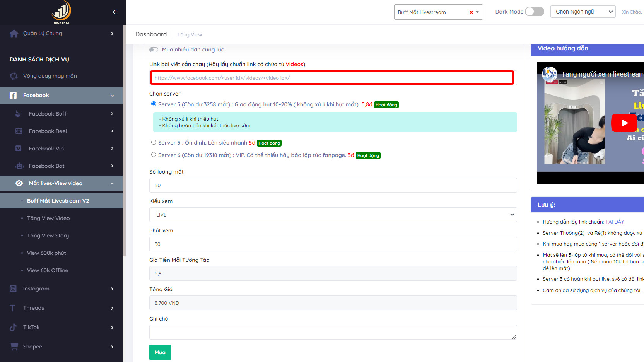Enable Mua nhiều đơn cùng lúc toggle
The width and height of the screenshot is (644, 362).
154,50
